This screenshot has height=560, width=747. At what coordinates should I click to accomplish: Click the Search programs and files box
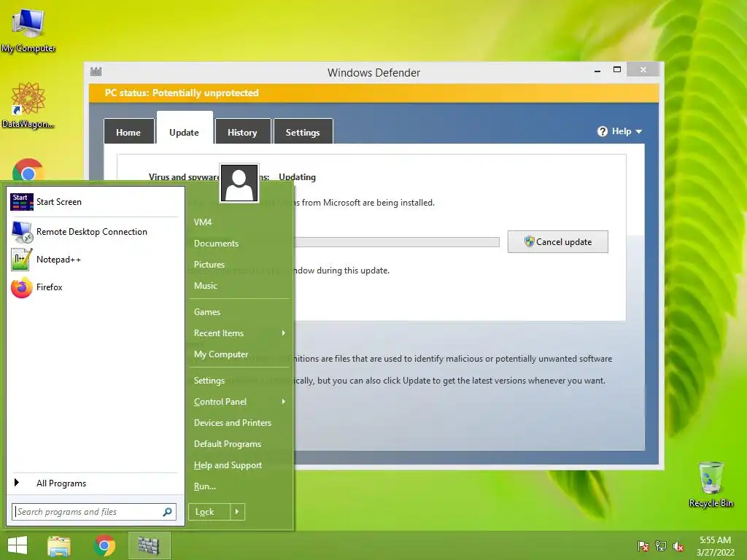pos(94,512)
